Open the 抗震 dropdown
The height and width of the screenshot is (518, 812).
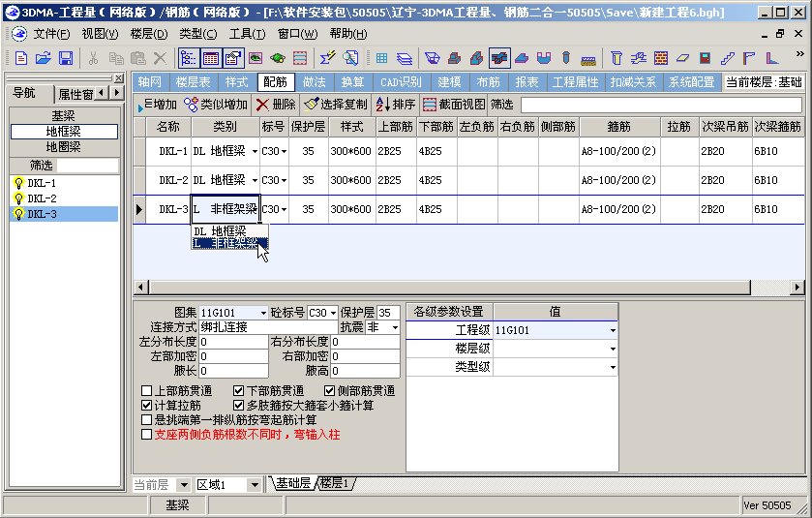(395, 327)
